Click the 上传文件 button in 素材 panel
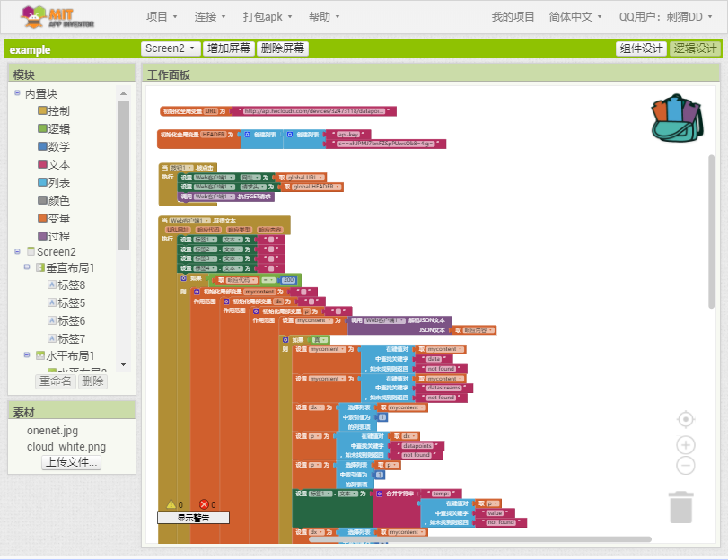Screen dimensions: 728x560 pos(72,462)
